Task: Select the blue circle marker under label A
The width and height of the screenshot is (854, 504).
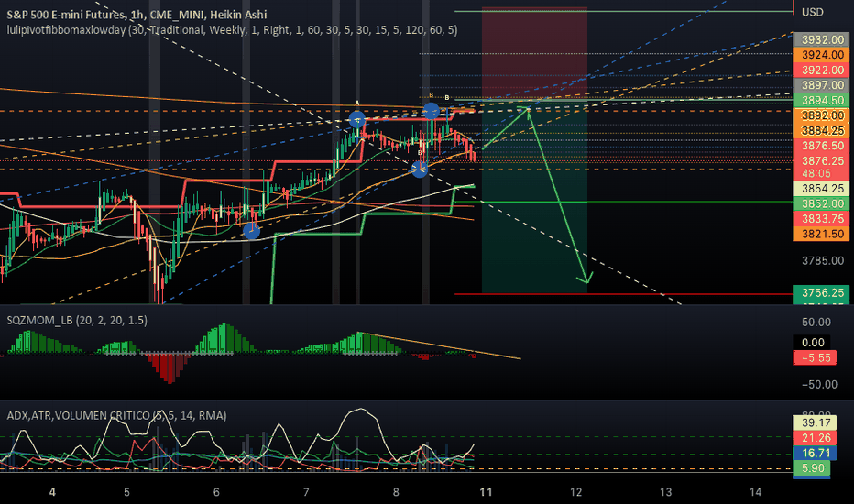Action: (356, 119)
